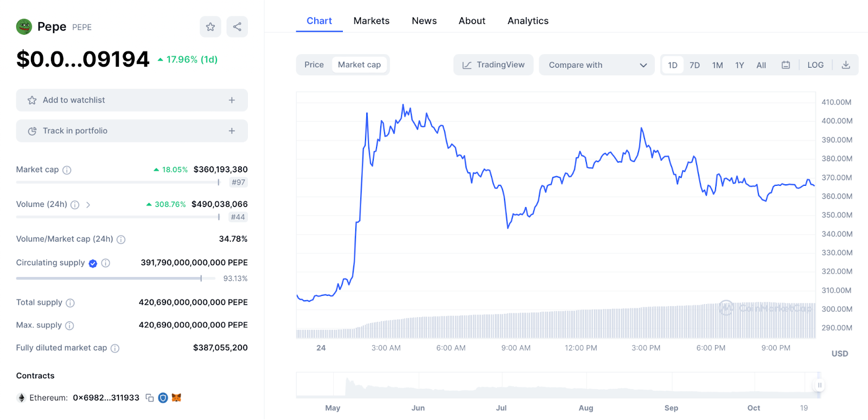This screenshot has width=868, height=420.
Task: Show info for Max. supply
Action: [x=69, y=326]
